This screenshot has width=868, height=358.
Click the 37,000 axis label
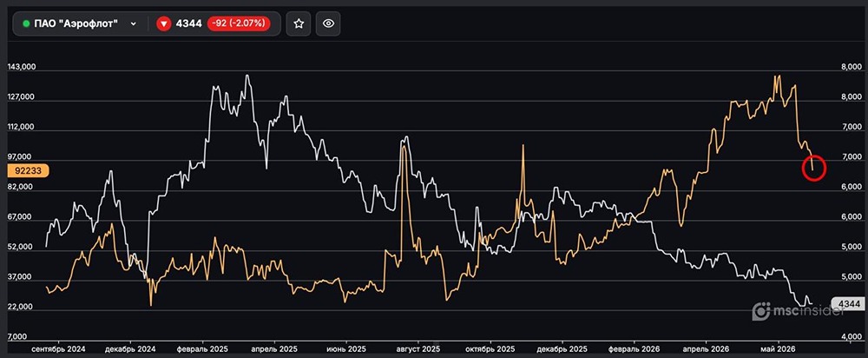[21, 277]
